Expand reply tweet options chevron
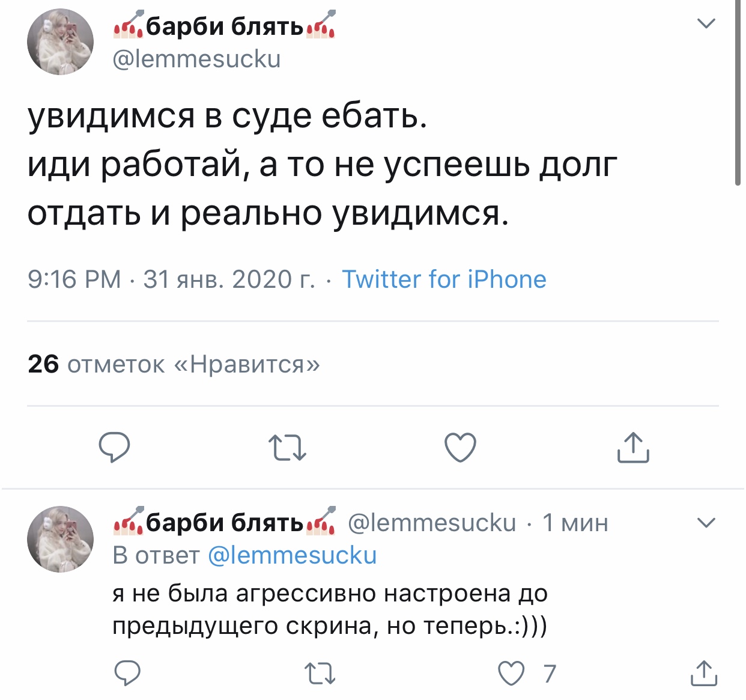Viewport: 746px width, 700px height. (706, 522)
